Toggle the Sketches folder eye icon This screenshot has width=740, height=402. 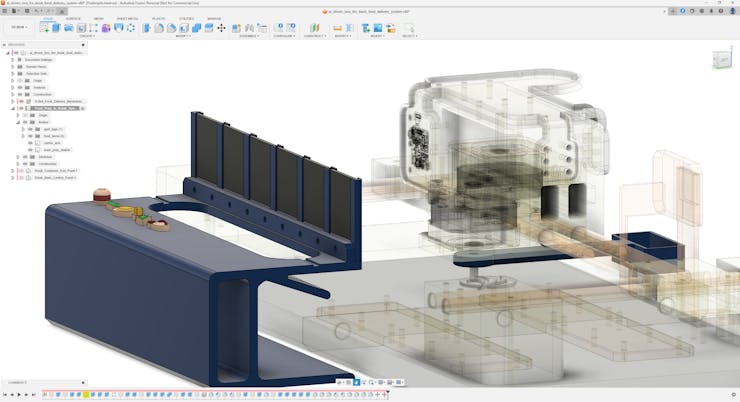24,157
